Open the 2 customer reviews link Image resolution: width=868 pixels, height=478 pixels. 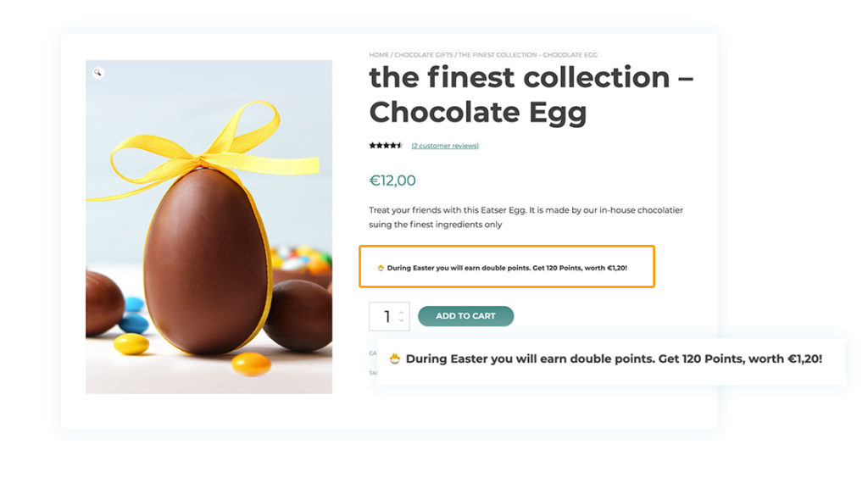click(445, 146)
